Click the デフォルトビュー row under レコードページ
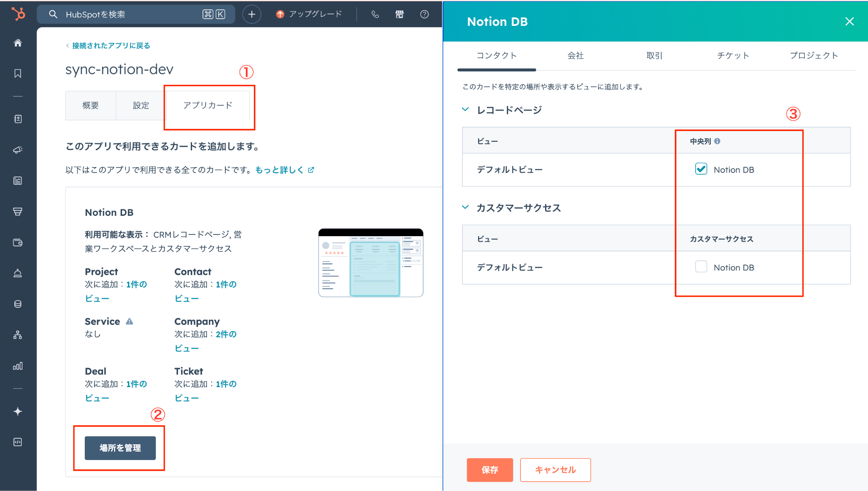The width and height of the screenshot is (868, 491). click(656, 170)
